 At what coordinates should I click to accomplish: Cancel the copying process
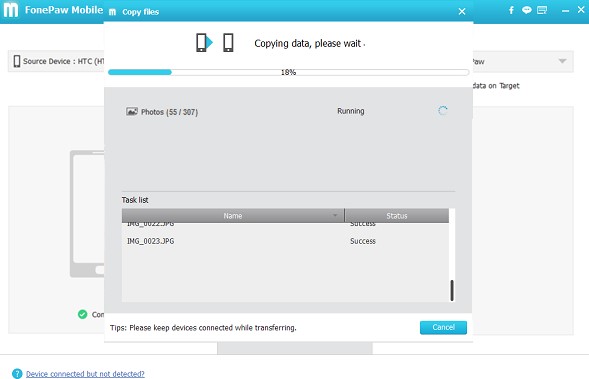pos(443,328)
